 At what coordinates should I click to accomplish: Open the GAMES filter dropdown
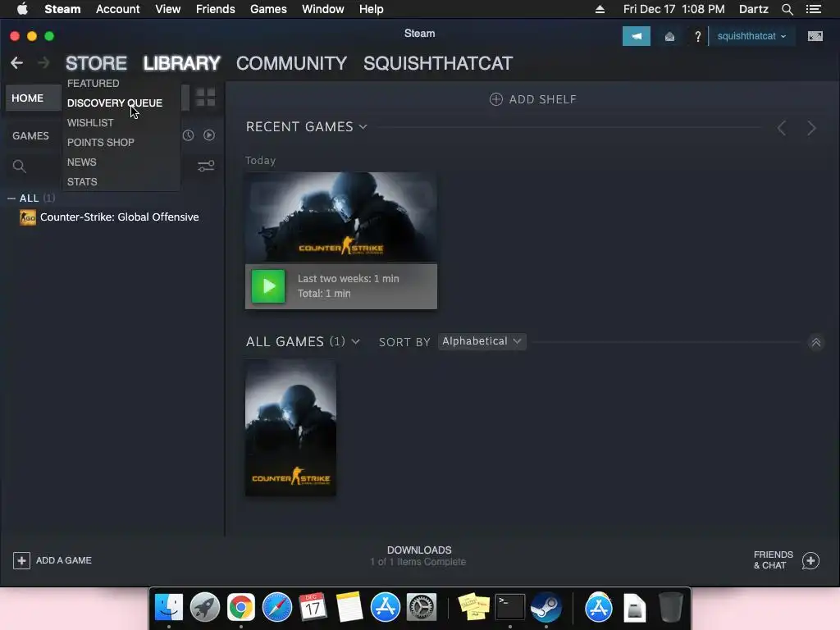30,136
